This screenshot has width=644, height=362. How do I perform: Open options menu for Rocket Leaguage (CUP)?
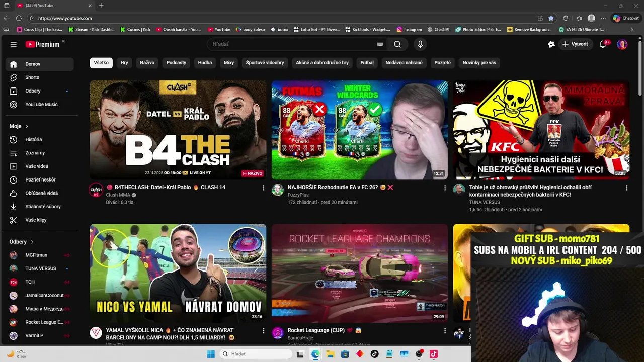pyautogui.click(x=445, y=331)
